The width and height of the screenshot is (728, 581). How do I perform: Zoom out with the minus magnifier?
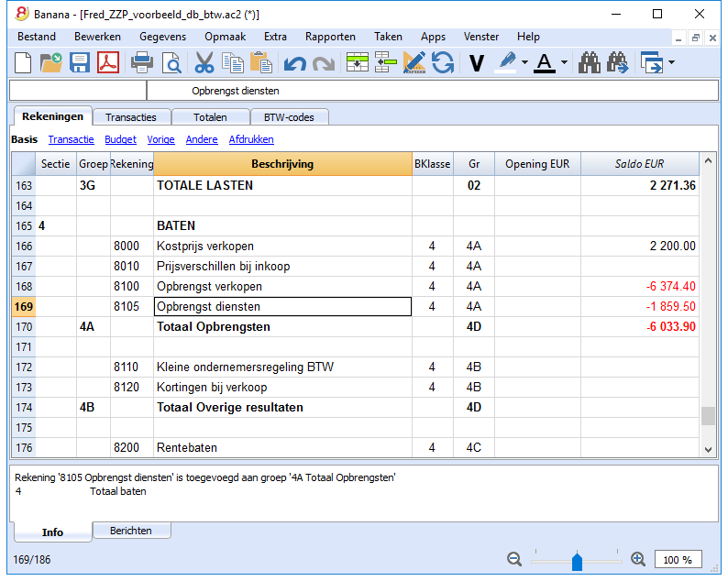pyautogui.click(x=514, y=559)
